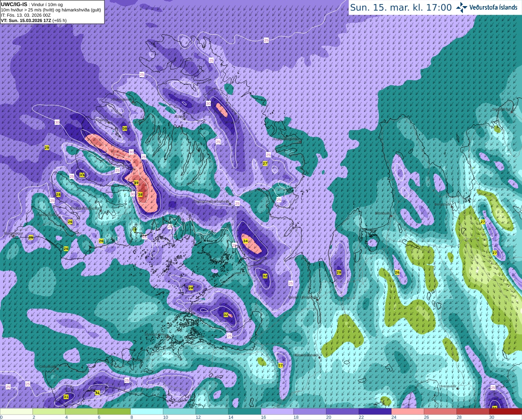Click the Hveravellir station label
This screenshot has height=420, width=522.
pyautogui.click(x=448, y=386)
